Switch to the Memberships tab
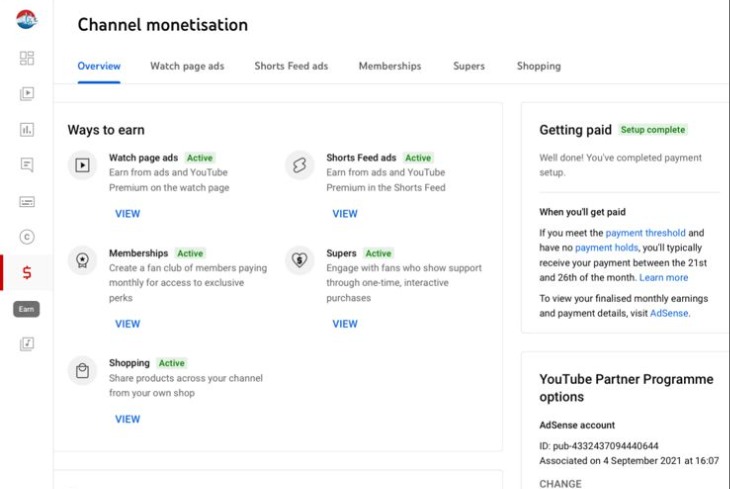This screenshot has height=489, width=730. point(390,66)
